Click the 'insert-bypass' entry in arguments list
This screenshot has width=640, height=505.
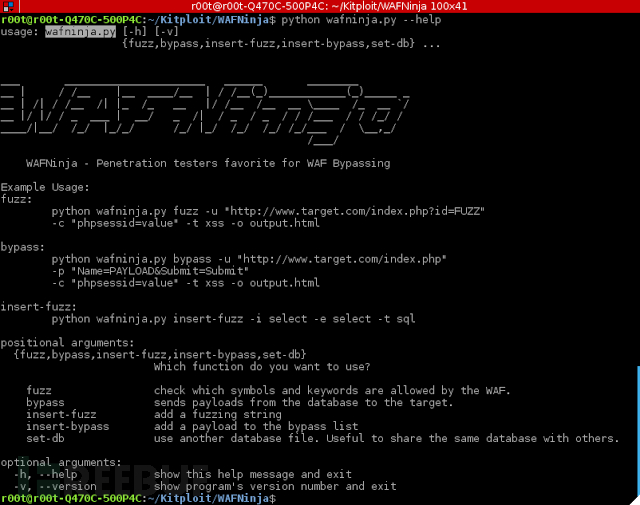[68, 427]
